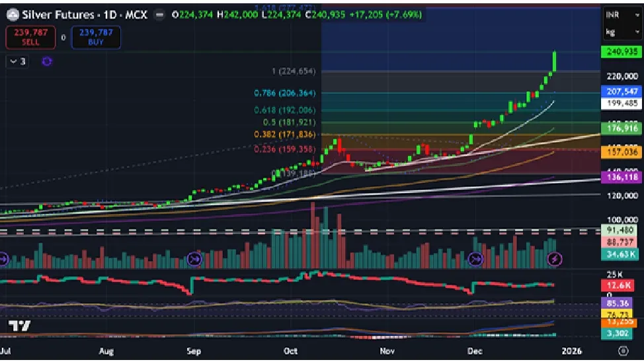Click the 220,000 price axis label
This screenshot has height=362, width=644.
622,77
